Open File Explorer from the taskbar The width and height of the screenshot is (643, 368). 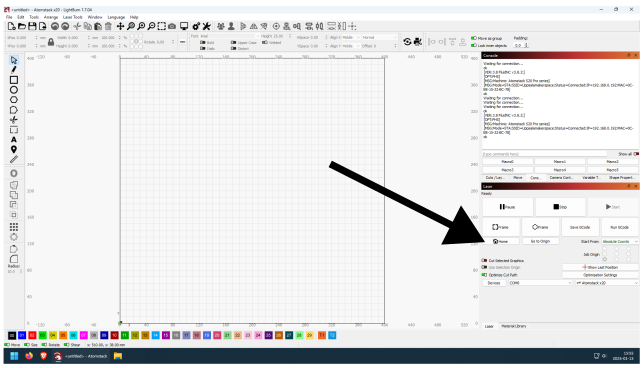point(118,356)
